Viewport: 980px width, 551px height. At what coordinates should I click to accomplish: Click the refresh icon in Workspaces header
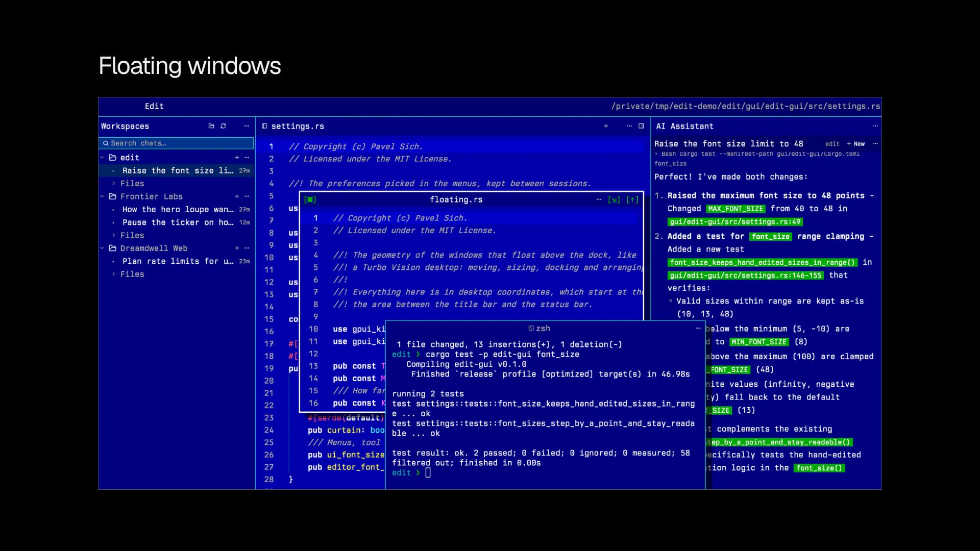(x=223, y=126)
